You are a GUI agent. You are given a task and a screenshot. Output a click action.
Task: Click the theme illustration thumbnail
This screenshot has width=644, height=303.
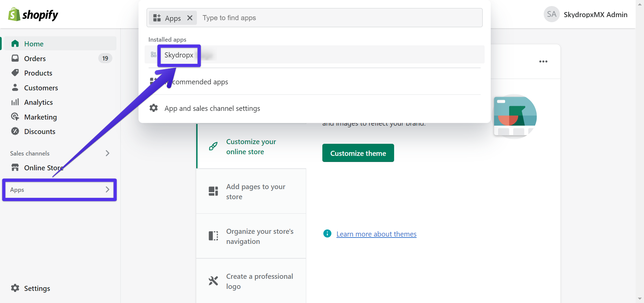515,116
